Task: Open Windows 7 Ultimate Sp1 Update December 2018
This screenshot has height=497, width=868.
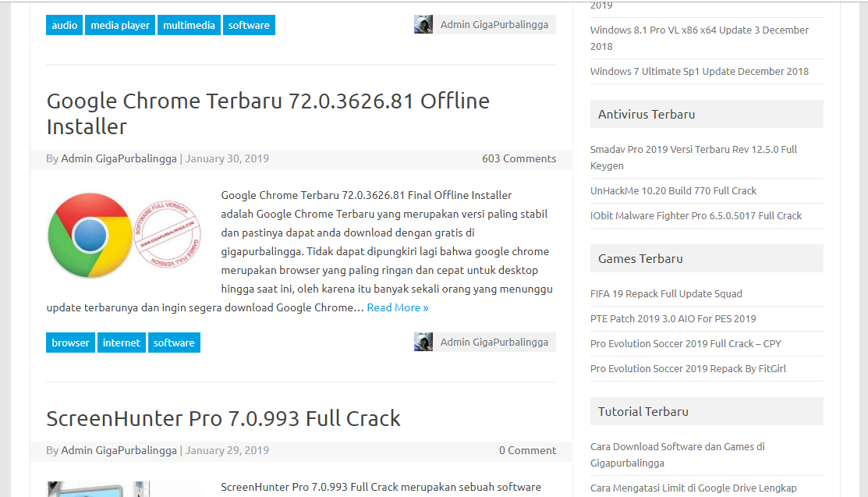Action: point(700,72)
